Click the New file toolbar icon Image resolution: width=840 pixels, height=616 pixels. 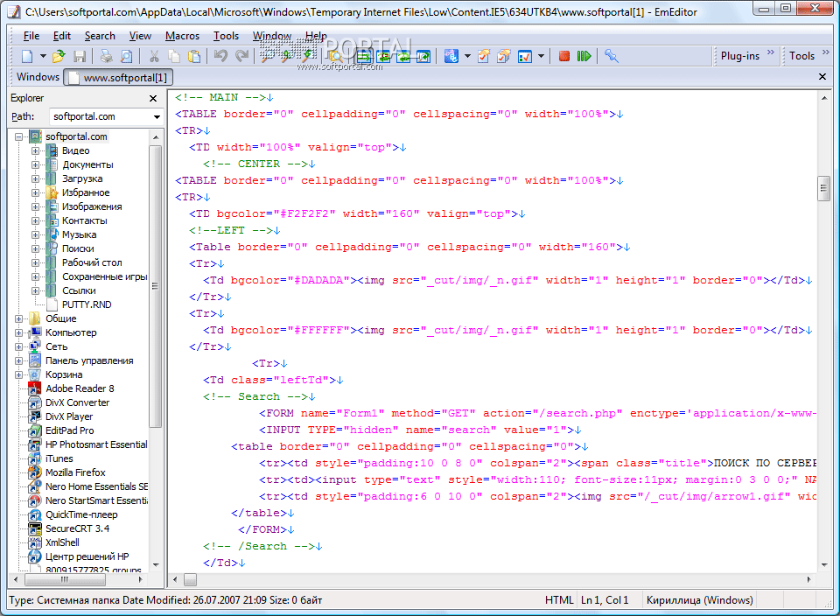(27, 56)
